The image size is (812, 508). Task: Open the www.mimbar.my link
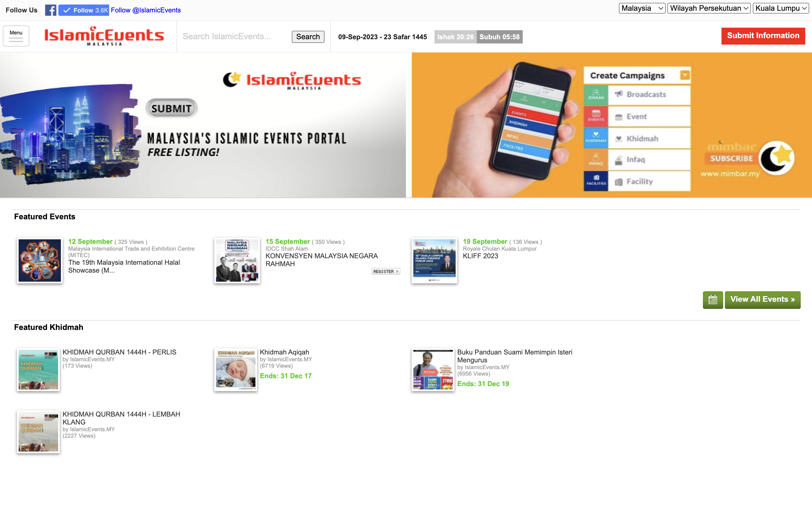730,174
